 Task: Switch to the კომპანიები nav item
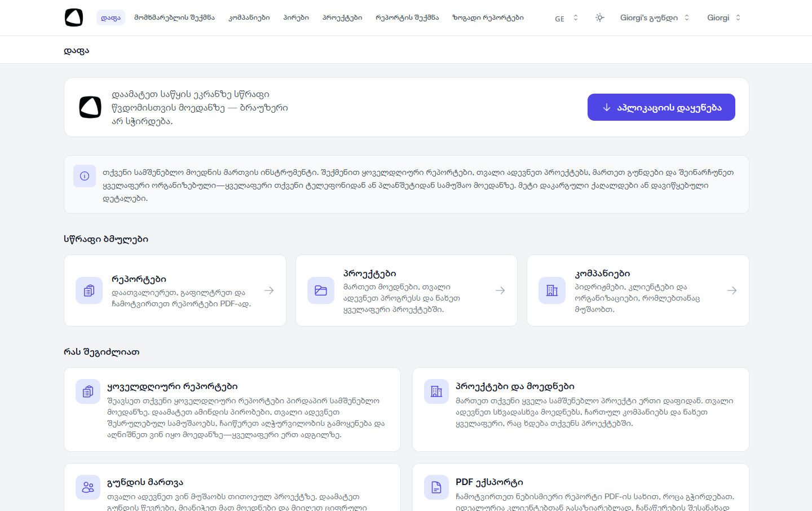249,17
